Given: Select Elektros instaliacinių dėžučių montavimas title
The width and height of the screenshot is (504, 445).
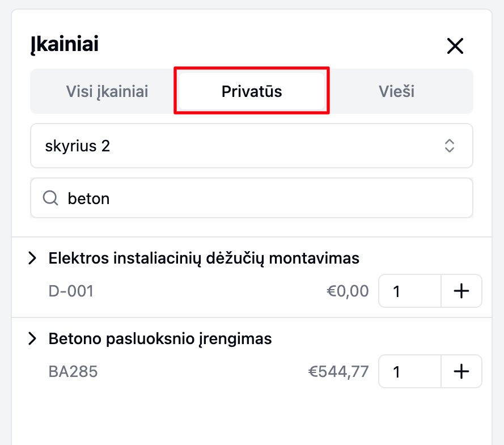Looking at the screenshot, I should point(204,258).
